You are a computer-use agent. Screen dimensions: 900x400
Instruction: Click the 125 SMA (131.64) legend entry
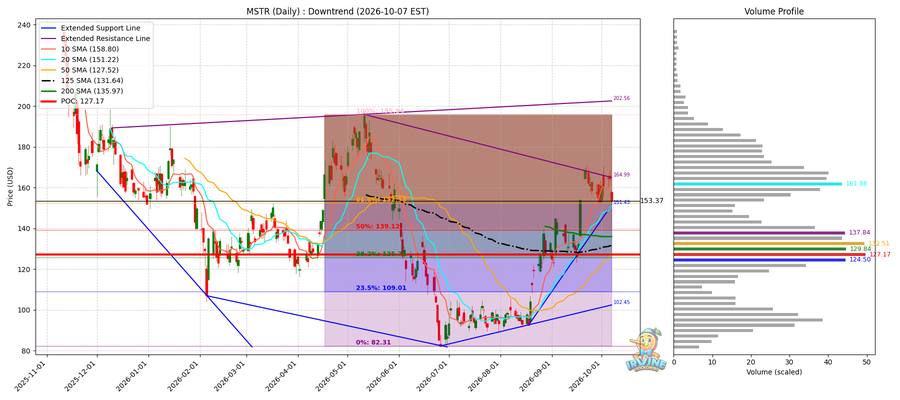(x=92, y=80)
